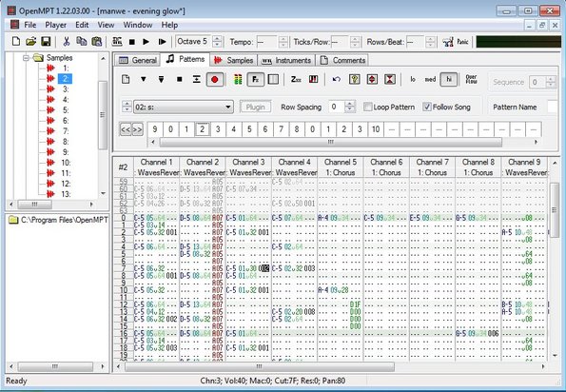
Task: Click the order list horizontal scrollbar
Action: pos(330,142)
